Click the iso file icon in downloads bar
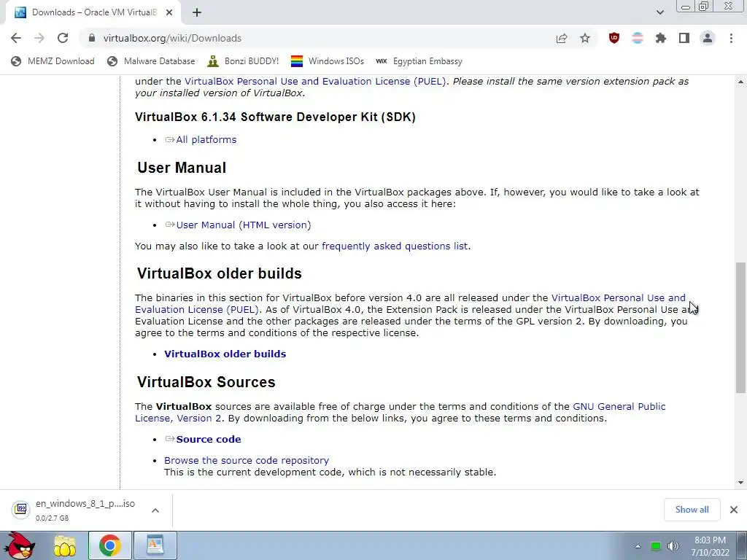Viewport: 747px width, 560px height. [x=21, y=510]
